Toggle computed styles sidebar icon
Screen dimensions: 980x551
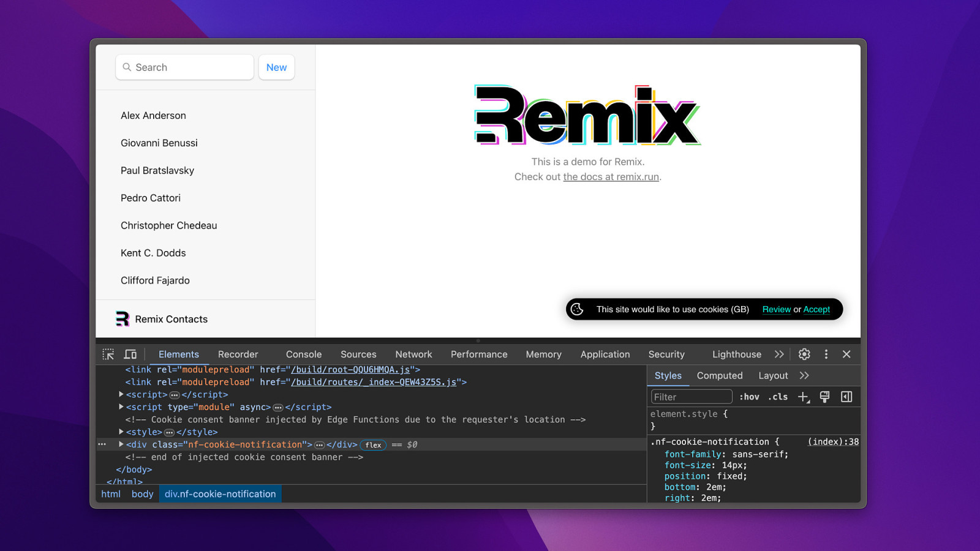(846, 397)
